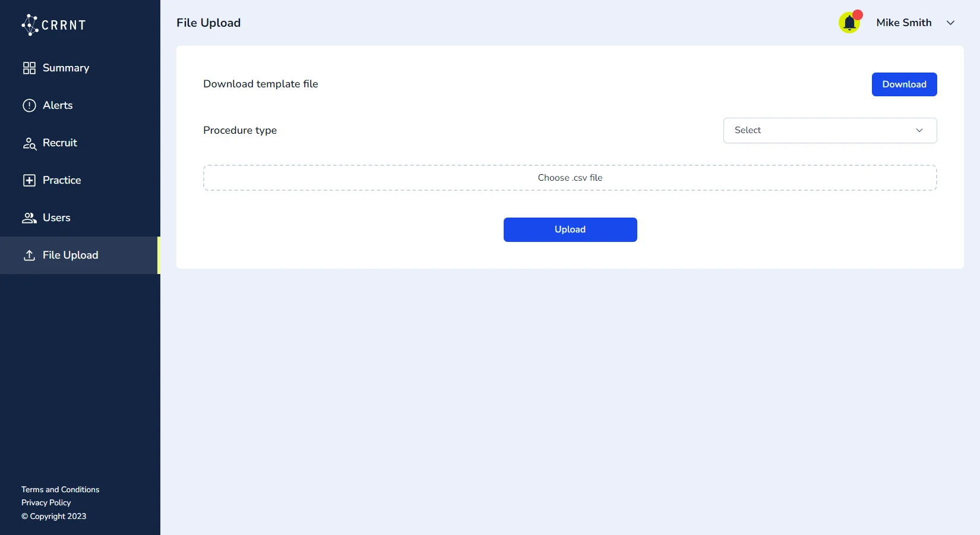Click the Choose .csv file dropzone

tap(570, 178)
